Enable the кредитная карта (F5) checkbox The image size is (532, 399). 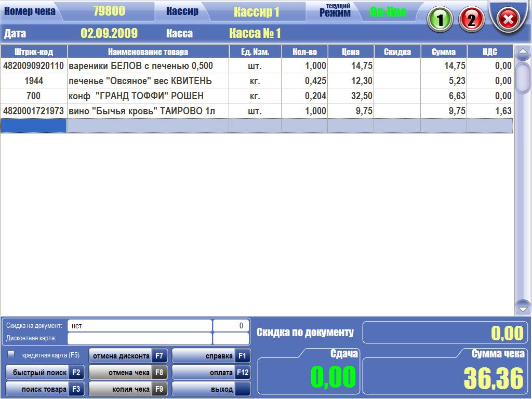click(11, 354)
